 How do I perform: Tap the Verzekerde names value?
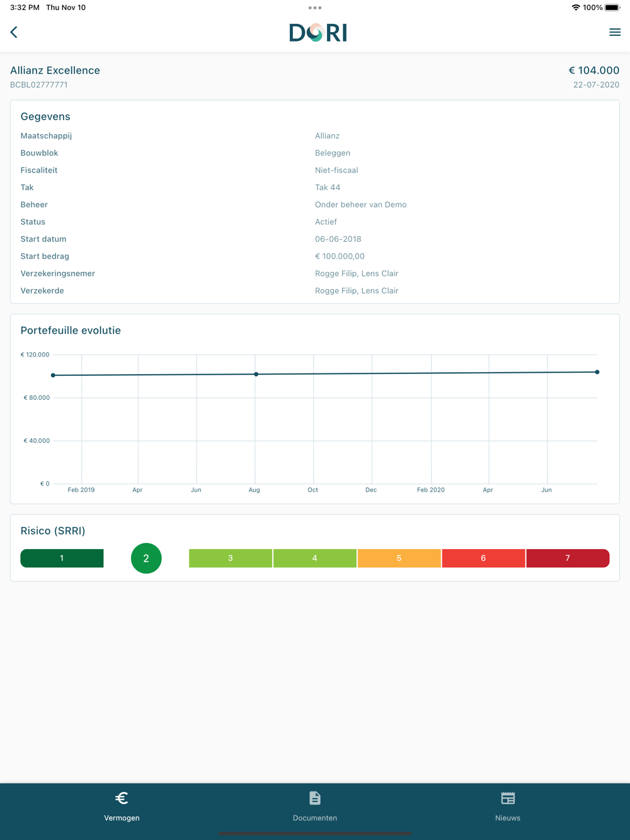pyautogui.click(x=357, y=291)
